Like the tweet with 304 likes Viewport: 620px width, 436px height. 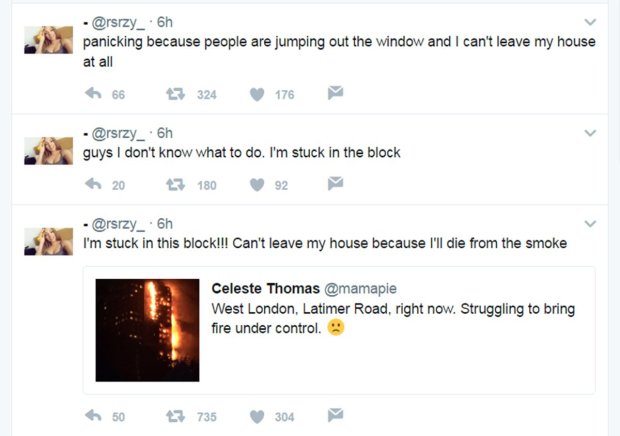(x=257, y=416)
